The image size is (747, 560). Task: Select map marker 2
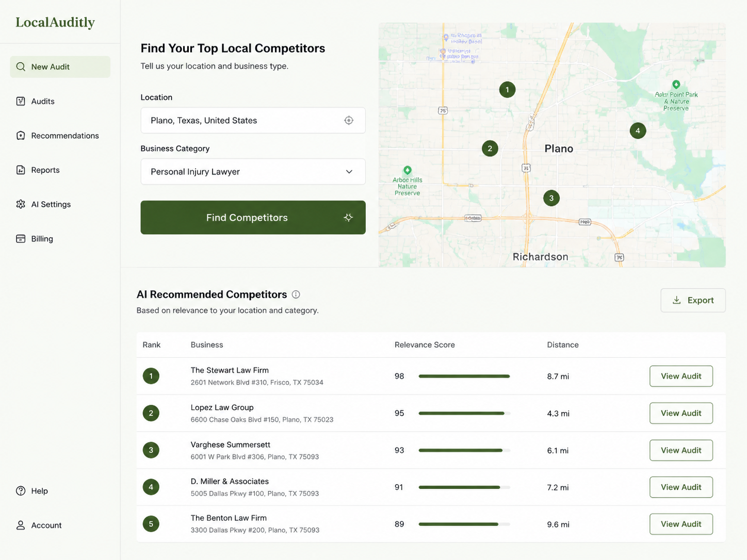point(490,149)
